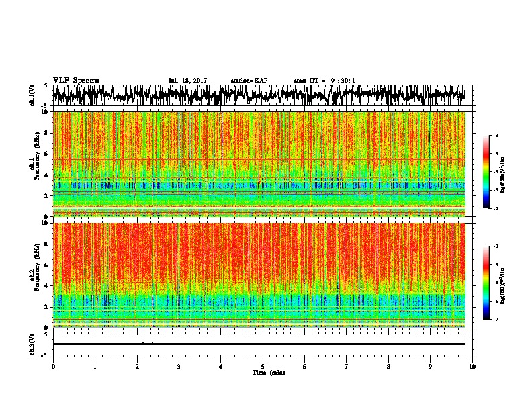This screenshot has height=411, width=532.
Task: Click the "-3" label on ch.2 colorbar
Action: coord(496,246)
